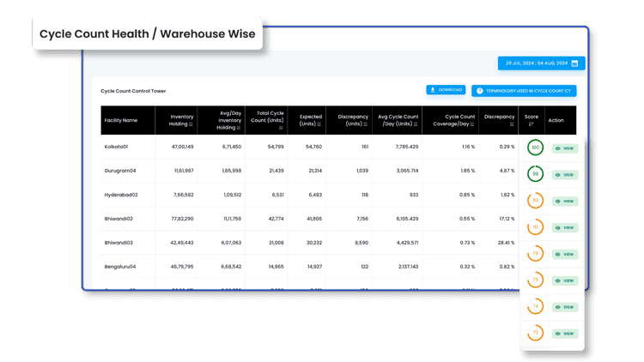
Task: Click the Action column header
Action: click(x=556, y=121)
